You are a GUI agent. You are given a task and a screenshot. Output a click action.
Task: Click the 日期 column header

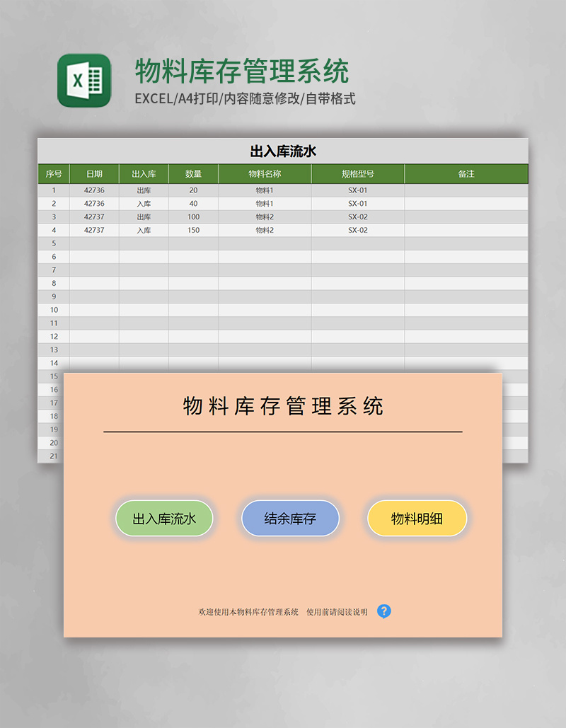point(93,173)
